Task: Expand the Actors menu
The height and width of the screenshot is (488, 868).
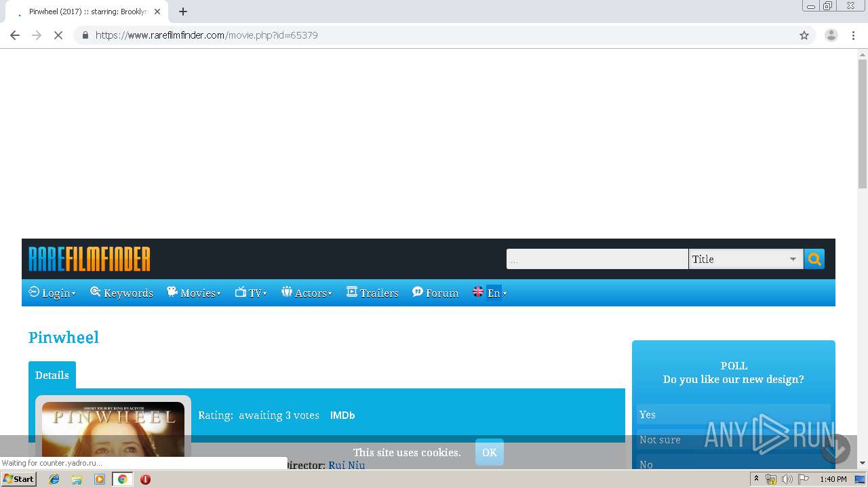Action: (307, 293)
